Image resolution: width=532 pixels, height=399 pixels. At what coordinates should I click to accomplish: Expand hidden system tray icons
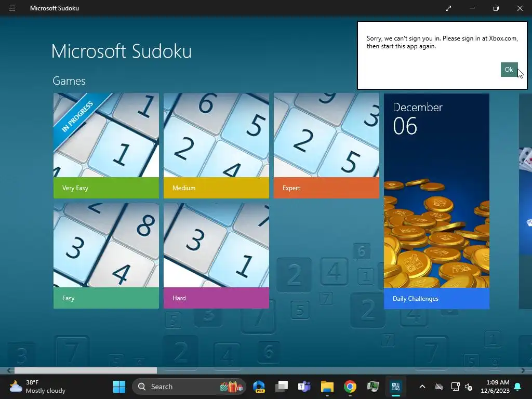point(422,387)
